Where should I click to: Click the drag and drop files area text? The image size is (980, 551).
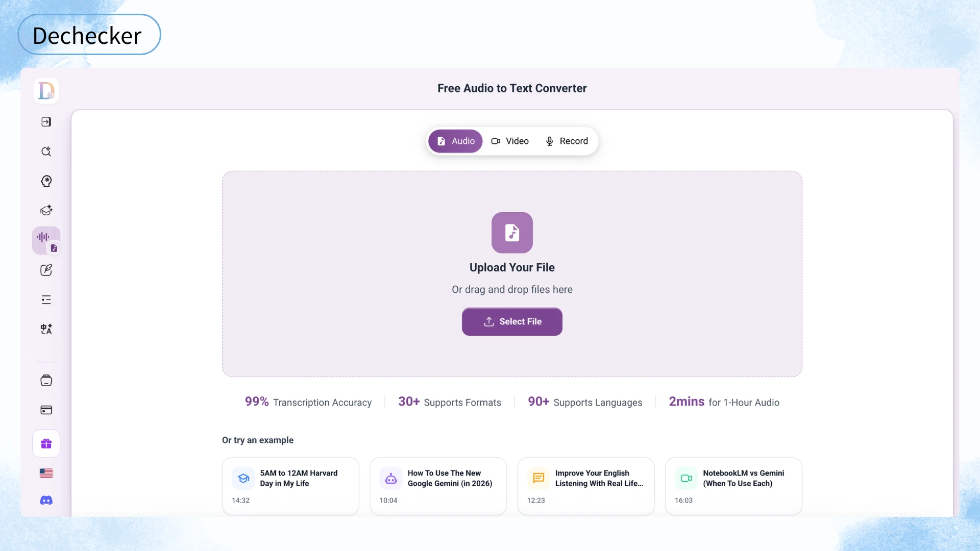coord(512,289)
